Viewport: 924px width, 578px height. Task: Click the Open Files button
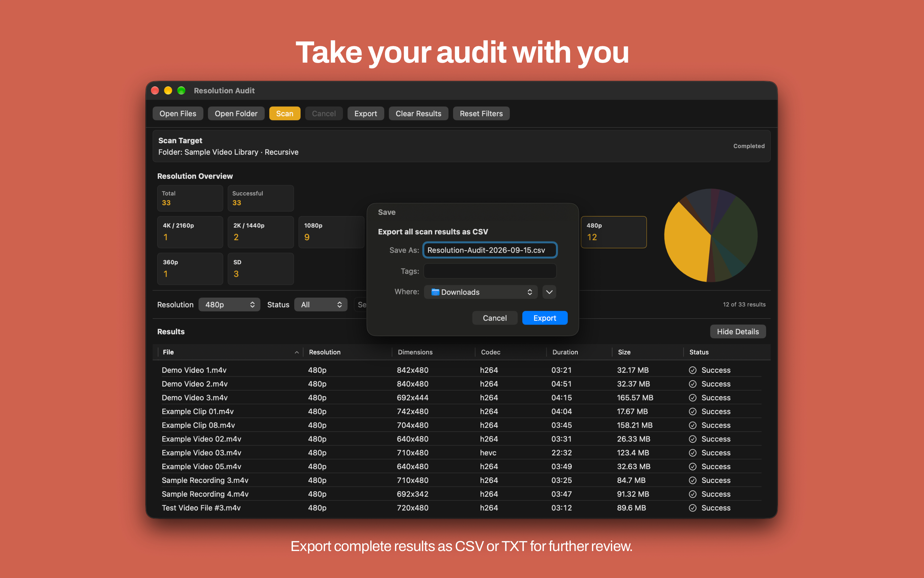point(177,114)
